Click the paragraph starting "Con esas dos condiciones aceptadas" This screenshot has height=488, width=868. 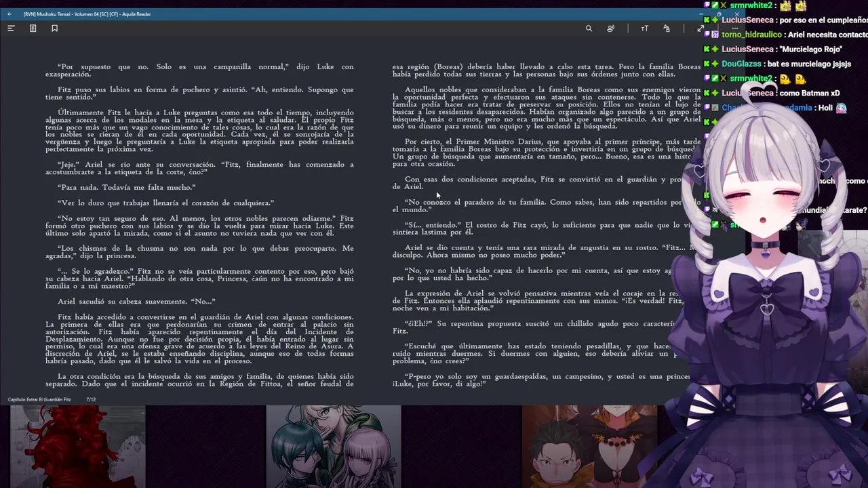tap(546, 183)
